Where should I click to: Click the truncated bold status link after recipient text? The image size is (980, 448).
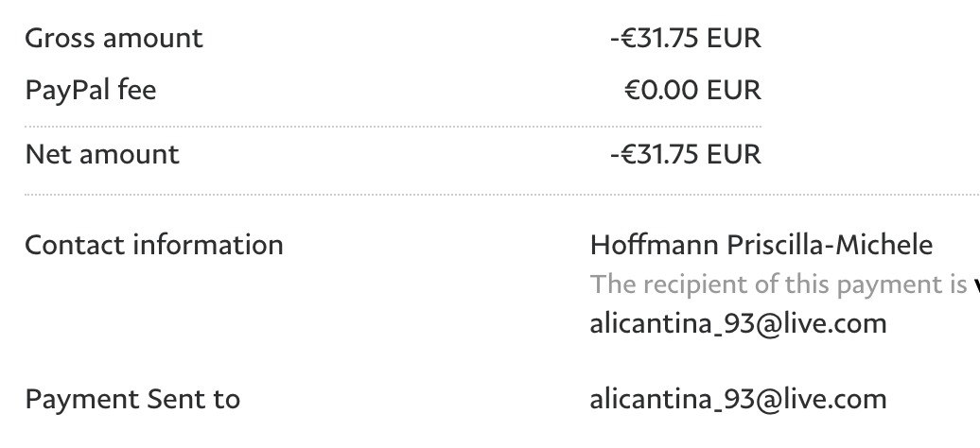point(974,284)
